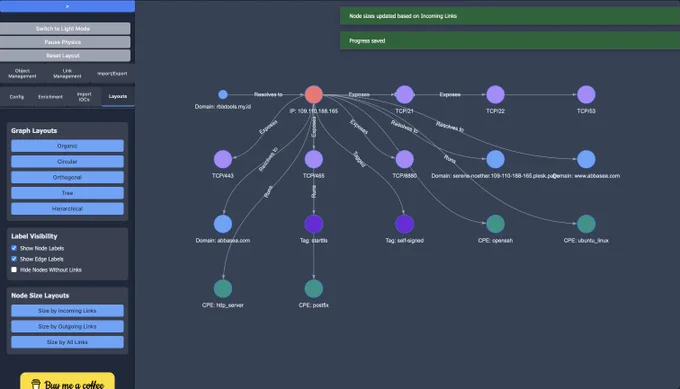This screenshot has width=680, height=389.
Task: Select the CPE openssh node
Action: click(x=495, y=224)
